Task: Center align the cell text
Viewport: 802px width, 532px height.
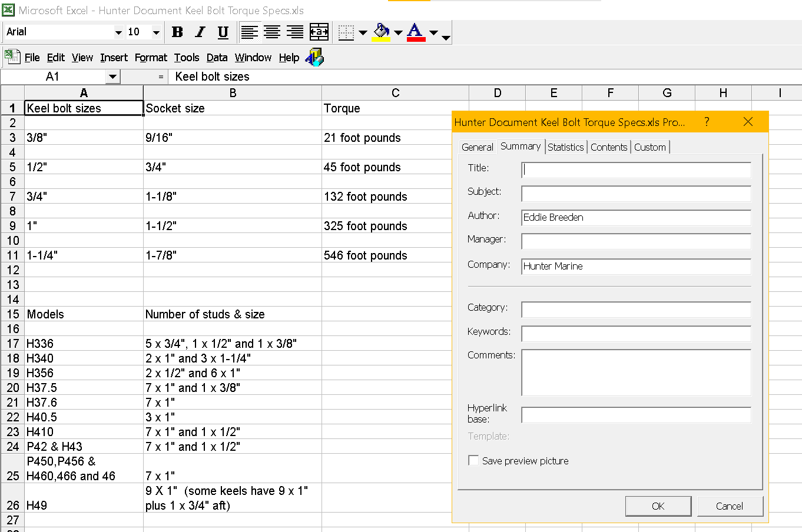Action: click(x=272, y=32)
